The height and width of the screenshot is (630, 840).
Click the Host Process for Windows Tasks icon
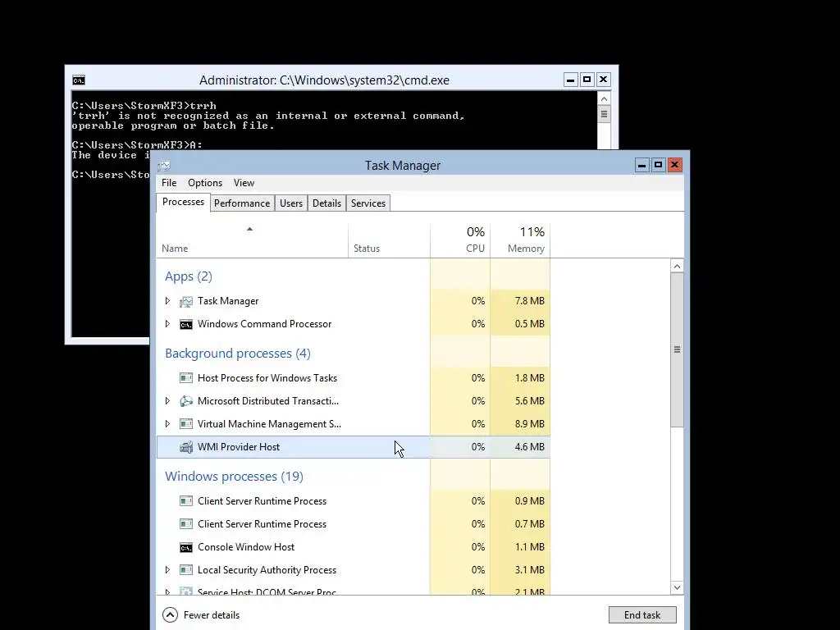click(186, 378)
